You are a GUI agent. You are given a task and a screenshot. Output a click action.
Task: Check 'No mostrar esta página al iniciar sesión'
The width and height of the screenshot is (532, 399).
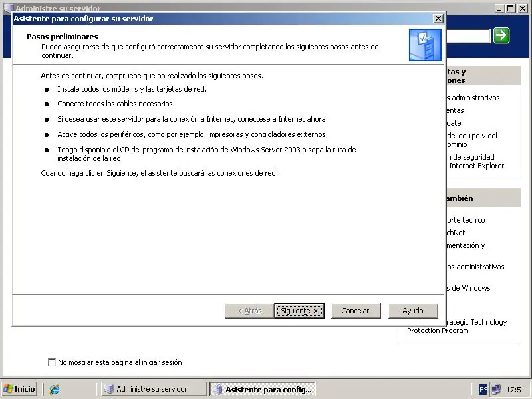click(x=52, y=362)
